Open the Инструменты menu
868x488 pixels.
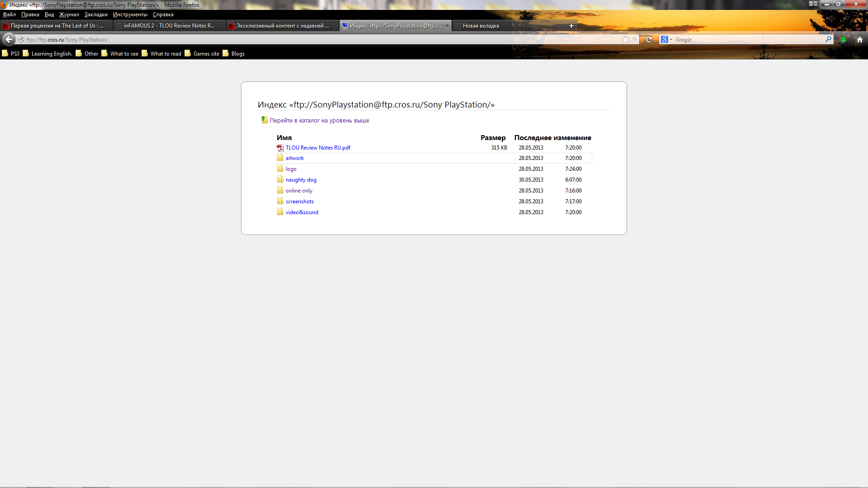click(130, 14)
